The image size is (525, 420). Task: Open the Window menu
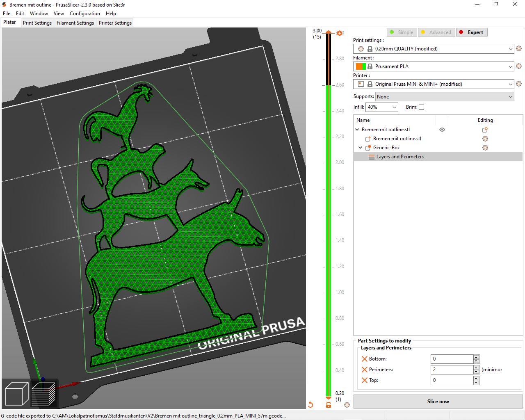pyautogui.click(x=39, y=14)
